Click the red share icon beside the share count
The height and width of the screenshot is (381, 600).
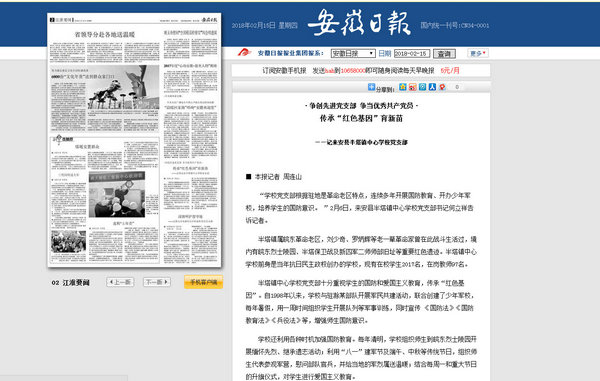coord(442,87)
